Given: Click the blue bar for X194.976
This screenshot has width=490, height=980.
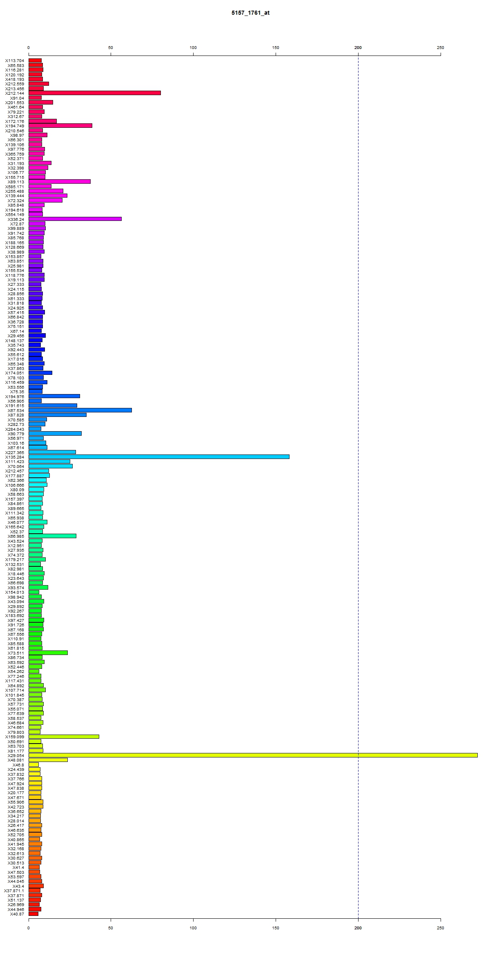Looking at the screenshot, I should tap(54, 396).
